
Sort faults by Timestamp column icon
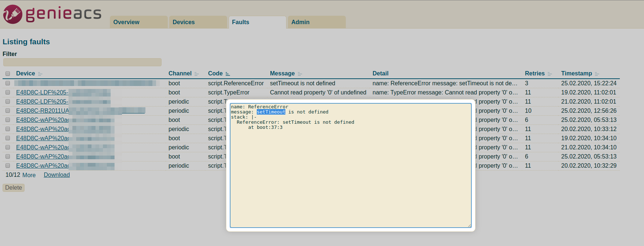coord(597,74)
